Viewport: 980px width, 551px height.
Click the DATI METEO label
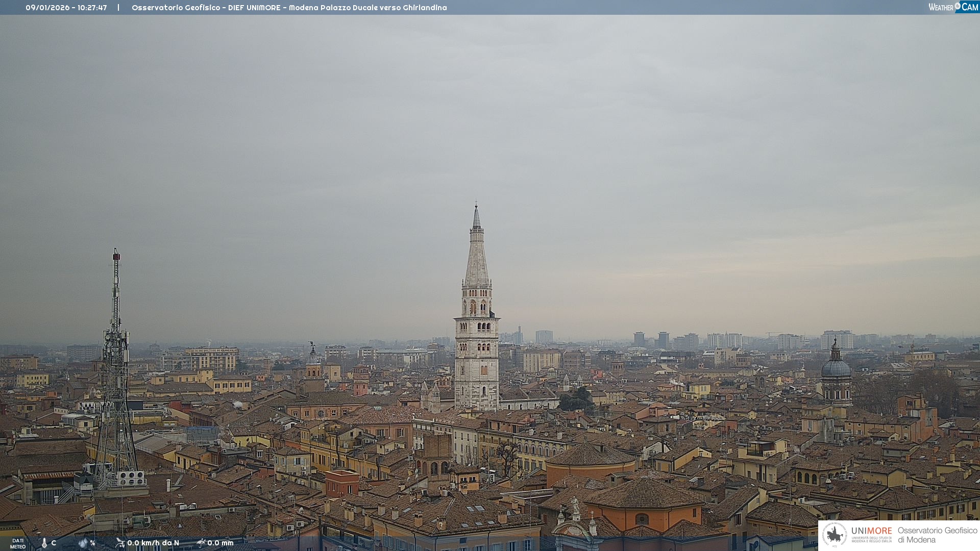(18, 543)
